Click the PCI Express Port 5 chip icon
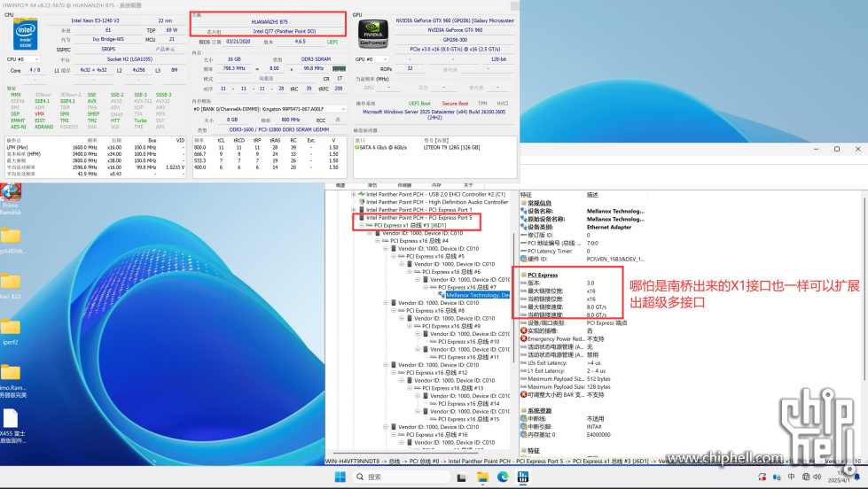868x489 pixels. pyautogui.click(x=362, y=217)
